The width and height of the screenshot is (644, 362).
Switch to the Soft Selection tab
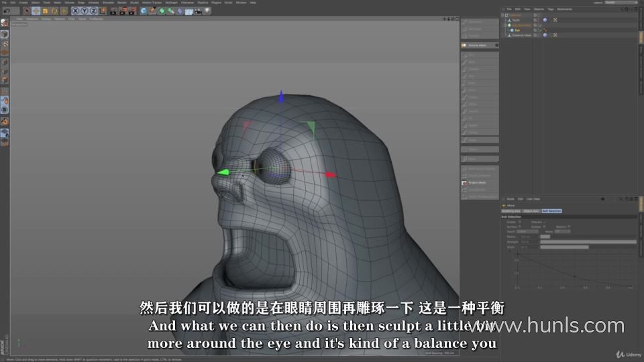[x=551, y=211]
